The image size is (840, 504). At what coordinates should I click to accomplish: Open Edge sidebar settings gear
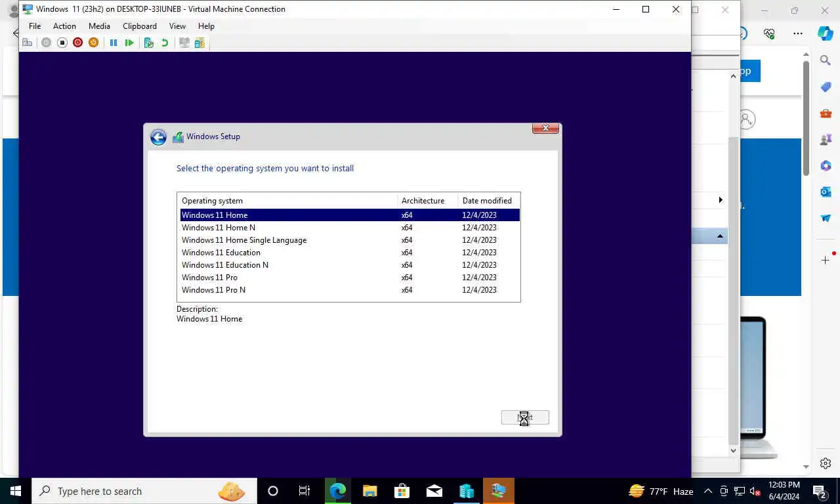point(826,463)
